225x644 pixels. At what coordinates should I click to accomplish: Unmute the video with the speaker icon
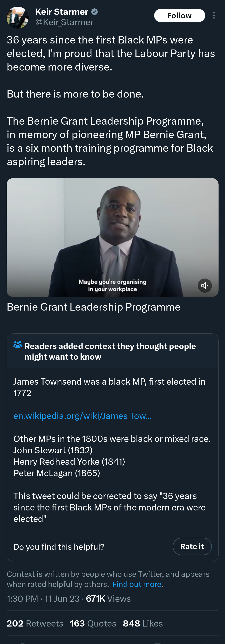[205, 286]
